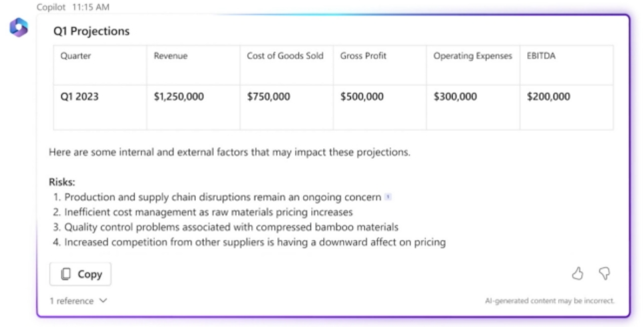
Task: Click the Copilot avatar icon
Action: 19,27
